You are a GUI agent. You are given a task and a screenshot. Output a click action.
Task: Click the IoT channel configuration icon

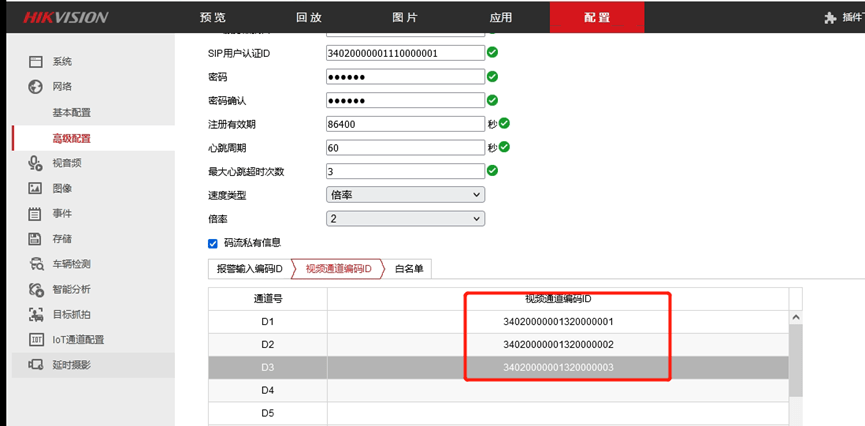pyautogui.click(x=36, y=340)
